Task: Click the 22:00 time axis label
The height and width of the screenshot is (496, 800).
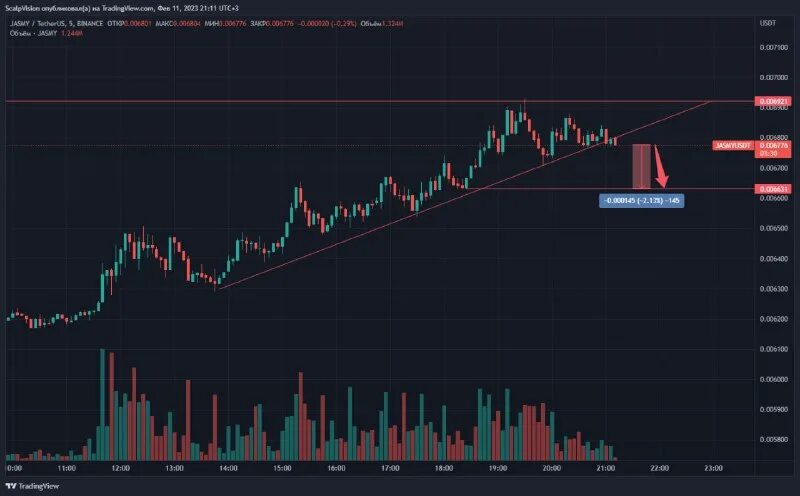Action: click(660, 468)
